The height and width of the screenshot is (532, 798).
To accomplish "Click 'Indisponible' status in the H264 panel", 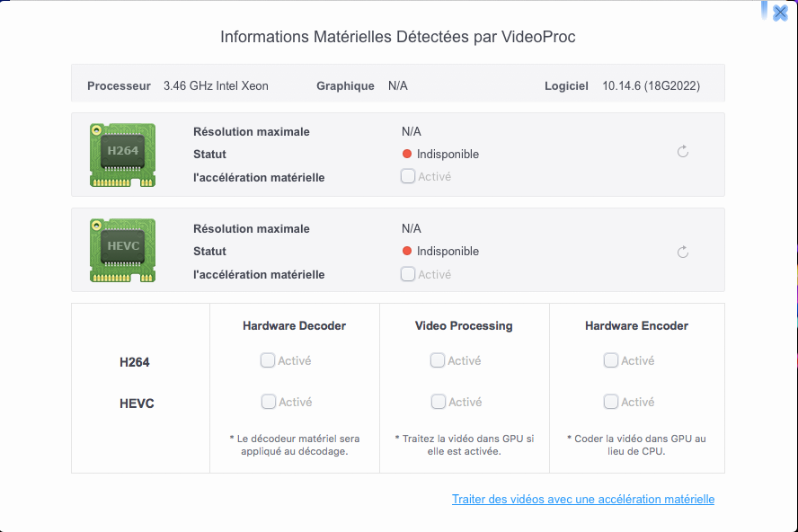I will tap(448, 154).
